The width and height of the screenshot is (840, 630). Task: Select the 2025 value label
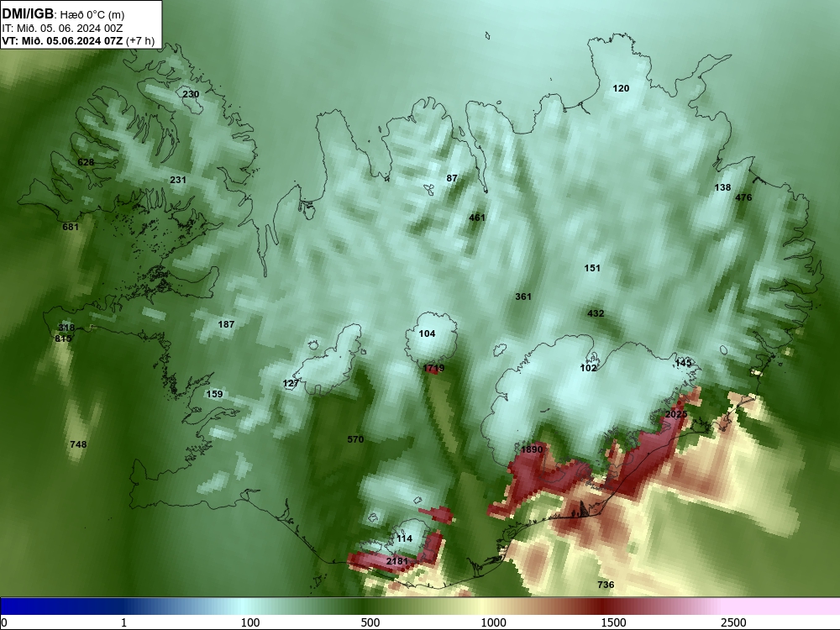click(676, 414)
